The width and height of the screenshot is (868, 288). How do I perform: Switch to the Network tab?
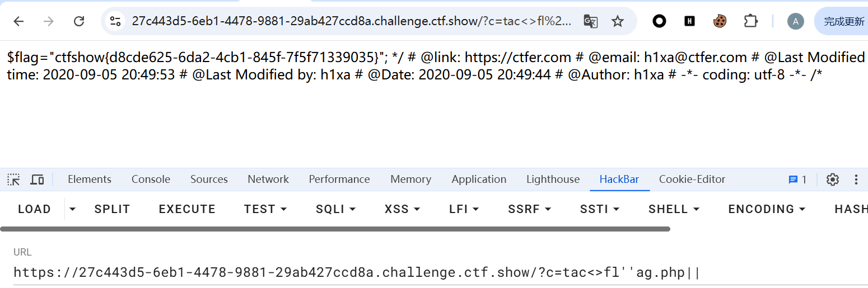268,180
